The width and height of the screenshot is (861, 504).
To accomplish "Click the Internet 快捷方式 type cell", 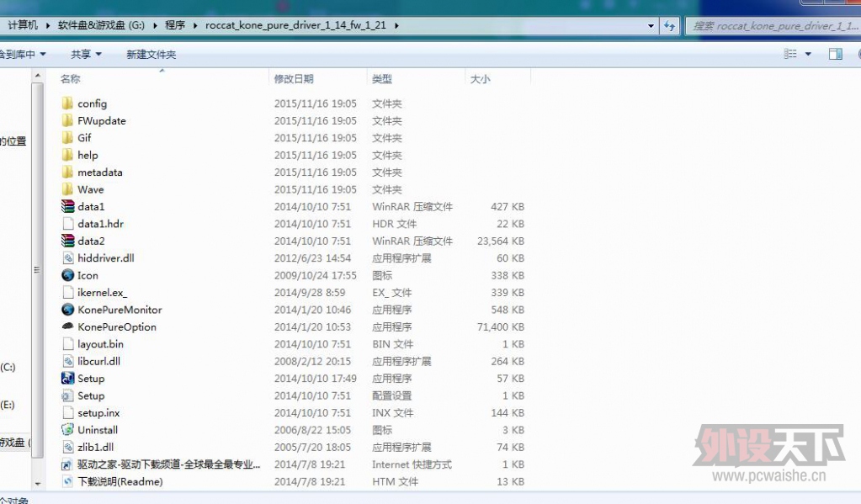I will (412, 464).
